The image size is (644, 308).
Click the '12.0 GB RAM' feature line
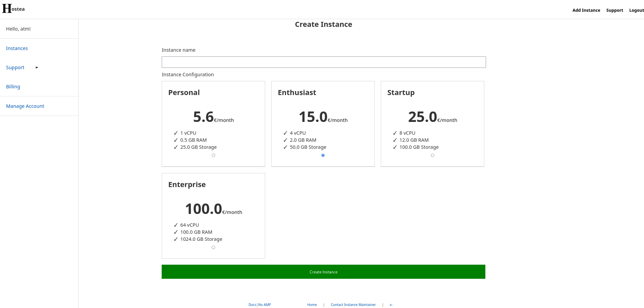coord(414,140)
